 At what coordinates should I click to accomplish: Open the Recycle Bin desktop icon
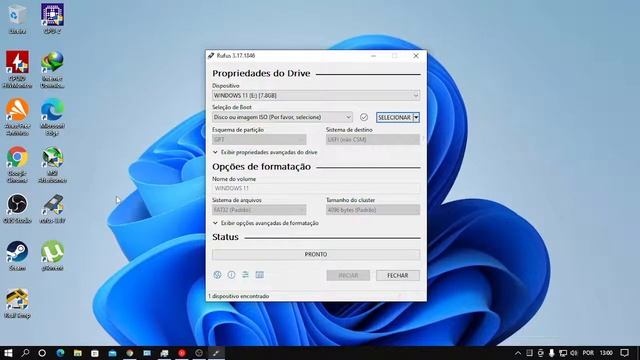pyautogui.click(x=17, y=19)
